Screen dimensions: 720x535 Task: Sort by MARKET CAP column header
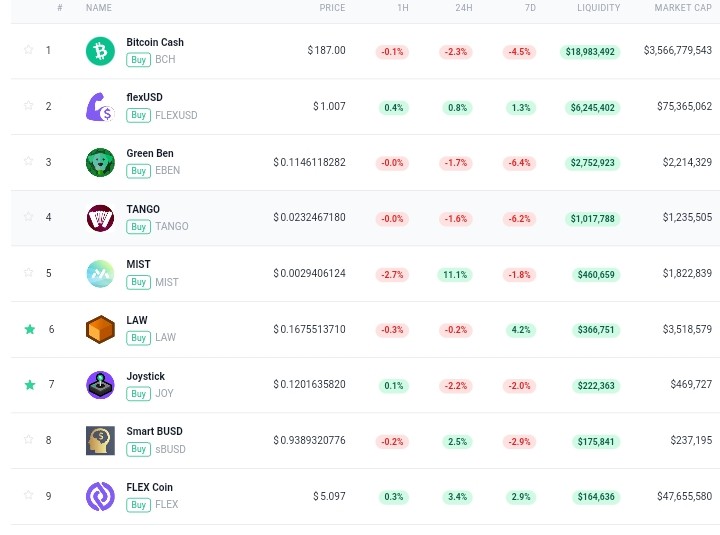pos(683,8)
